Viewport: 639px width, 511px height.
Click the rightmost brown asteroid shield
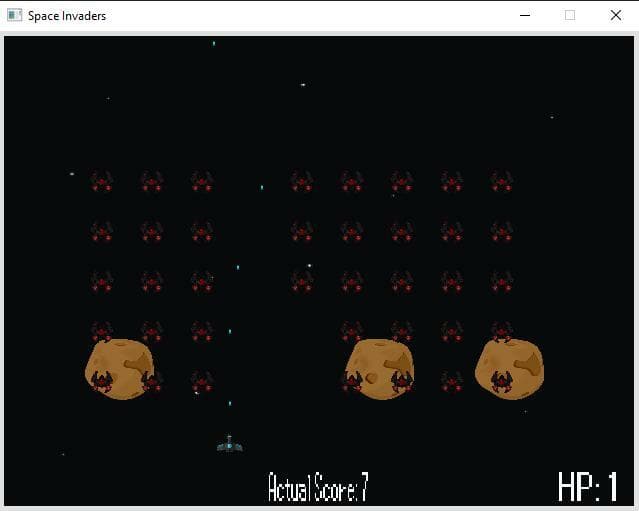(x=509, y=369)
